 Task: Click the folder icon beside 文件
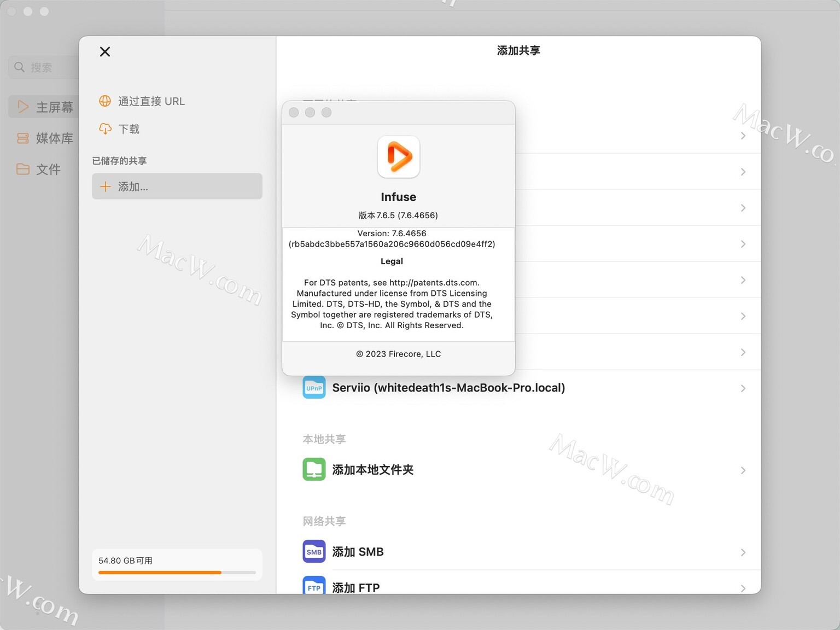coord(22,169)
